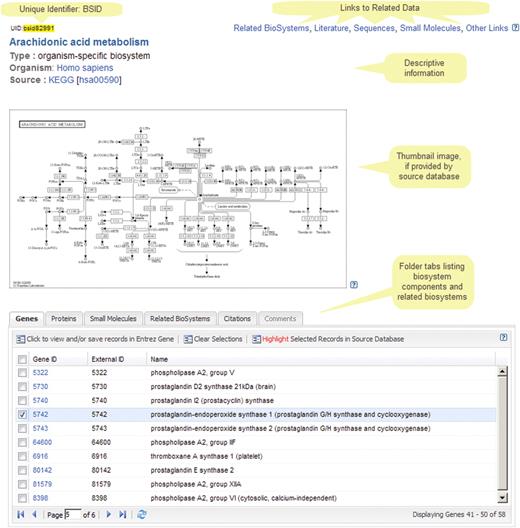This screenshot has height=528, width=520.
Task: Click the page number input field
Action: 73,515
